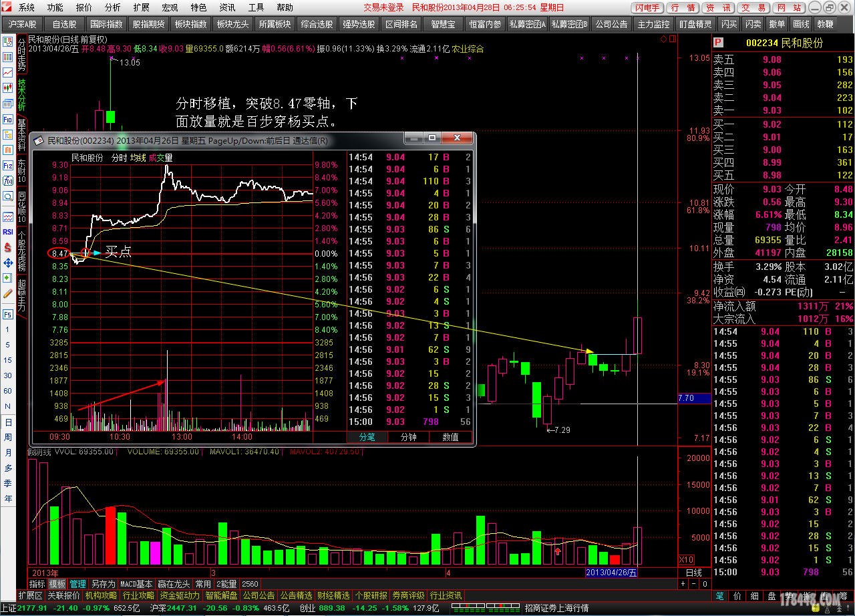Image resolution: width=855 pixels, height=616 pixels.
Task: Switch to 分钟 tab in intraday popup
Action: (x=409, y=437)
